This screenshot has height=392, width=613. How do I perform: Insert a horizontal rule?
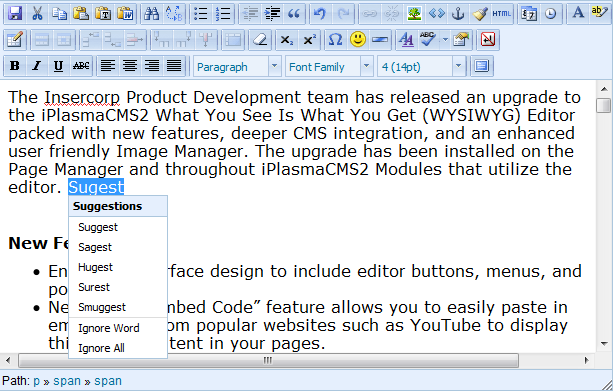tap(380, 40)
